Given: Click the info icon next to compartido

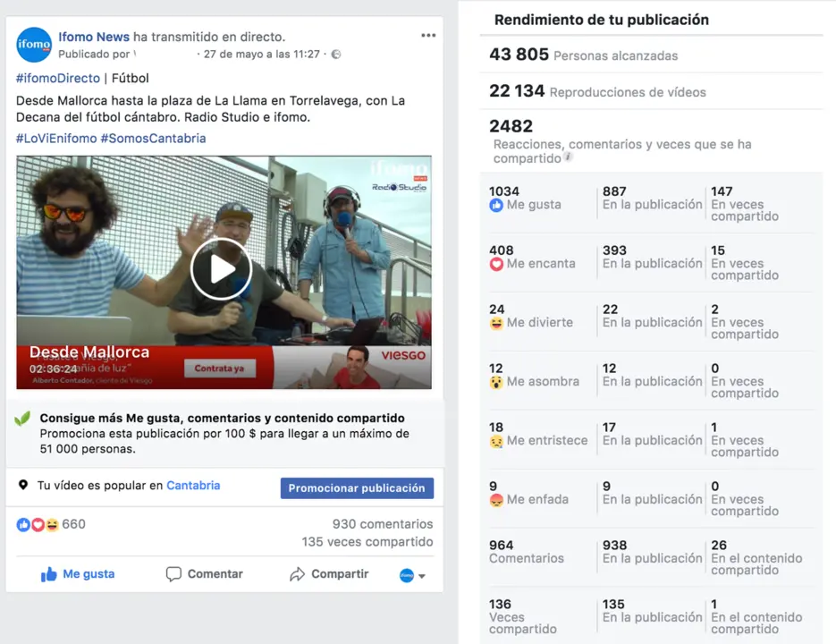Looking at the screenshot, I should (x=569, y=157).
